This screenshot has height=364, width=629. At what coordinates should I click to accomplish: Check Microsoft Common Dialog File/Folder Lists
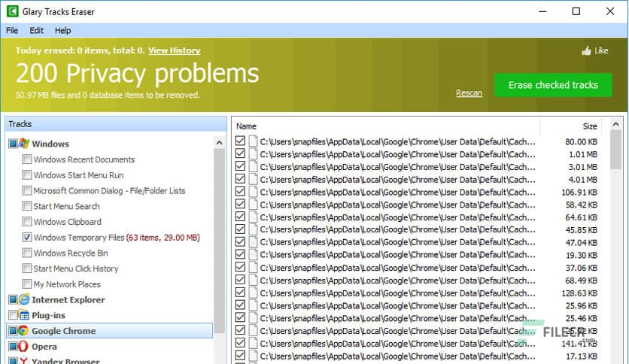[x=27, y=190]
